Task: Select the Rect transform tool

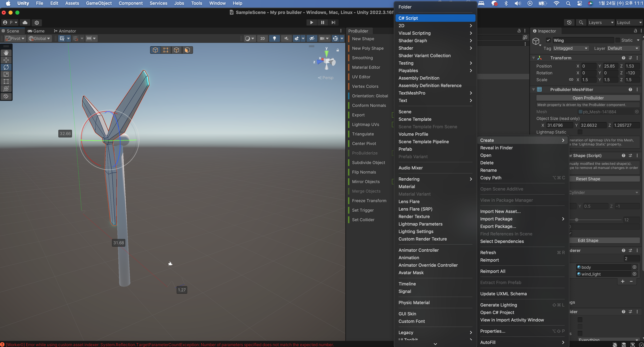Action: pyautogui.click(x=6, y=81)
